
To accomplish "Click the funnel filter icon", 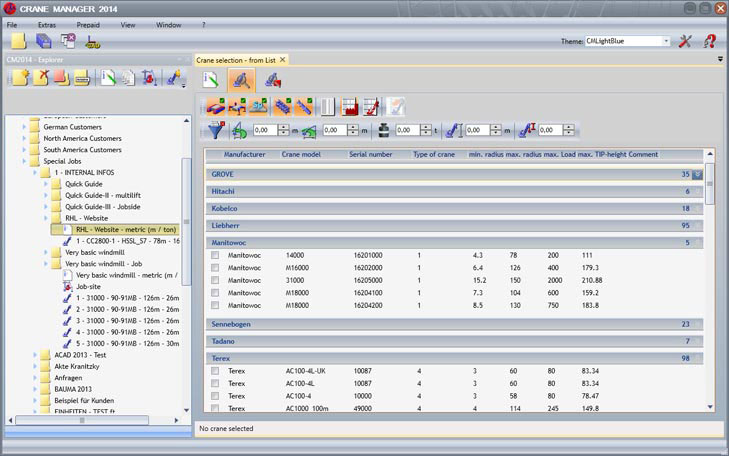I will 216,131.
